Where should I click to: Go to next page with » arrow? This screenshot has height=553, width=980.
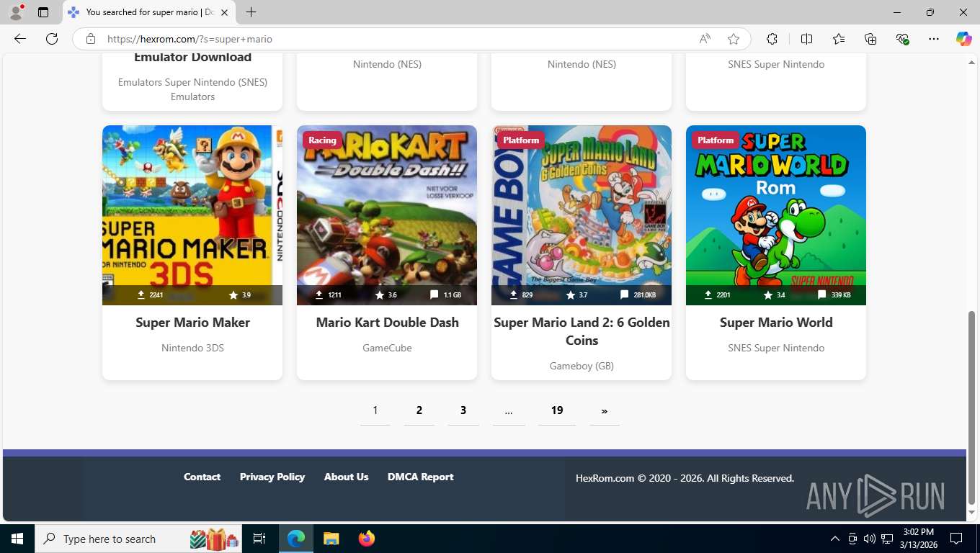pos(604,410)
